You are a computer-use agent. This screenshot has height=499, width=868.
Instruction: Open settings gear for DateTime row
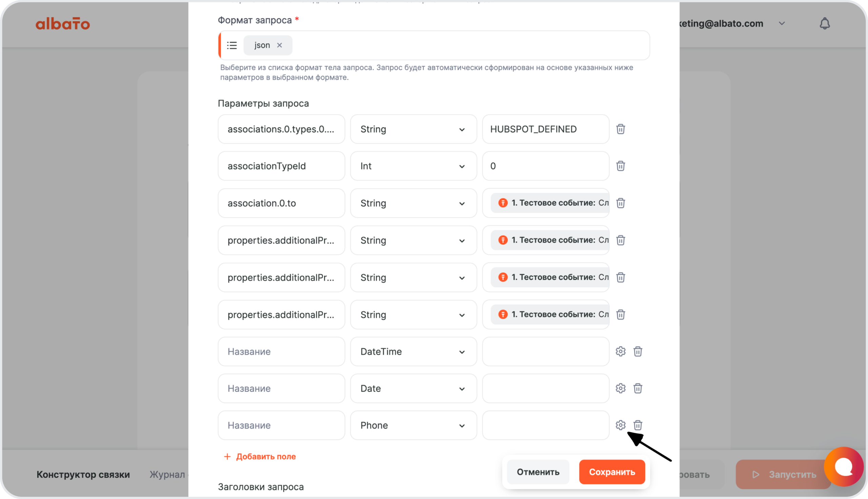tap(620, 352)
